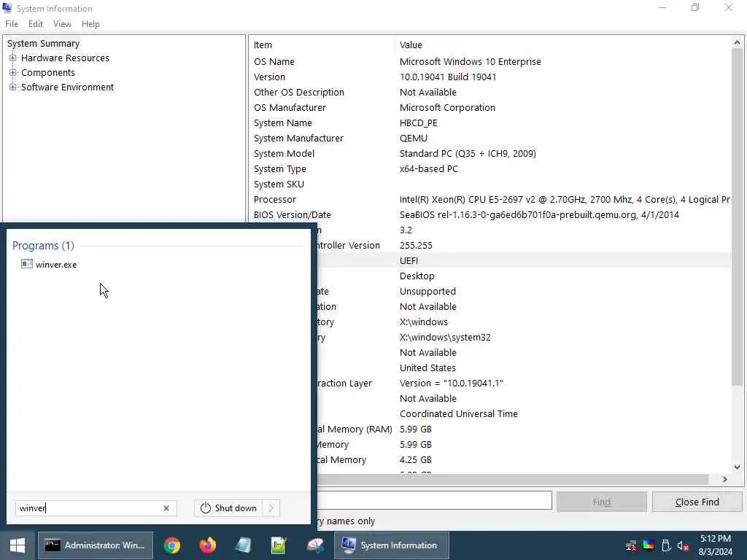
Task: Select the System Manufacturer row
Action: (x=490, y=138)
